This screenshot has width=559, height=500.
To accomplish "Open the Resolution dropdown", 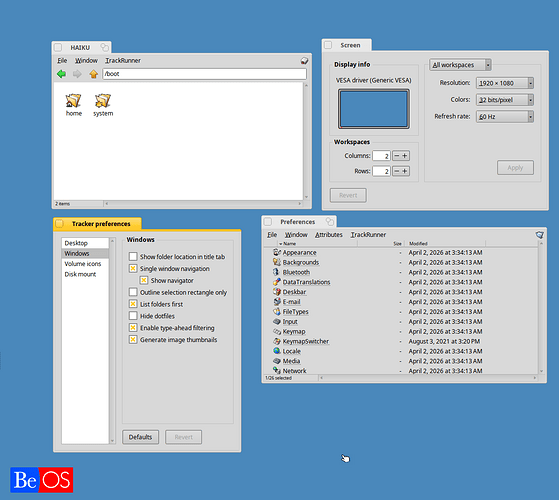I will pyautogui.click(x=505, y=83).
